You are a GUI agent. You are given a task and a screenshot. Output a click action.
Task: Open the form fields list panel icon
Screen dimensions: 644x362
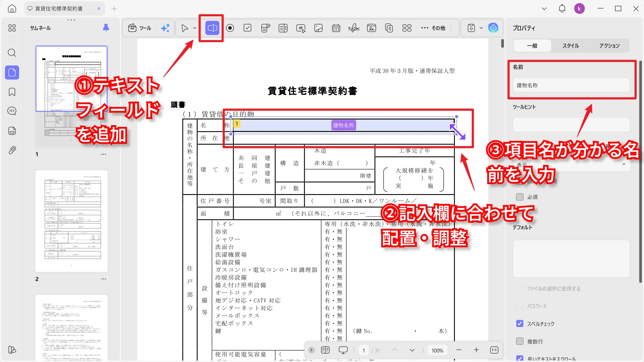[x=12, y=131]
